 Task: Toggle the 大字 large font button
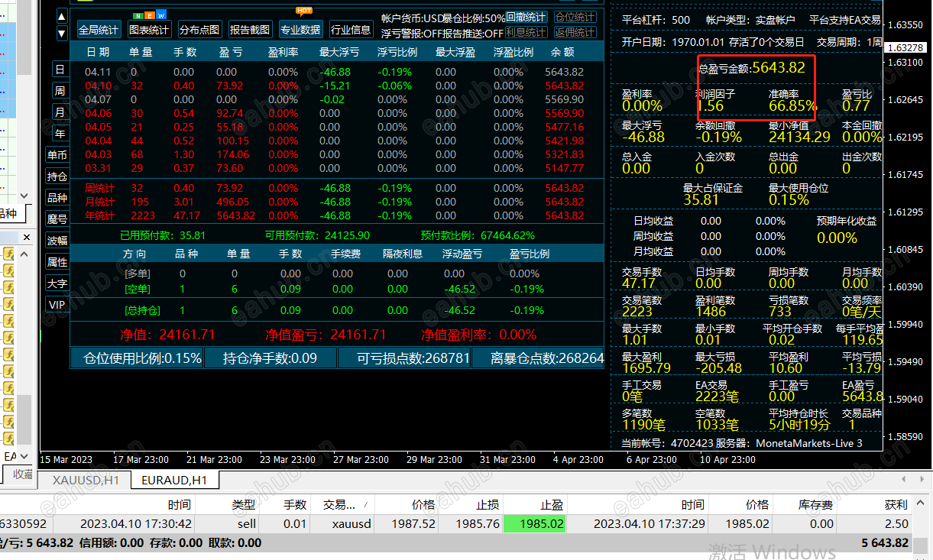point(57,283)
